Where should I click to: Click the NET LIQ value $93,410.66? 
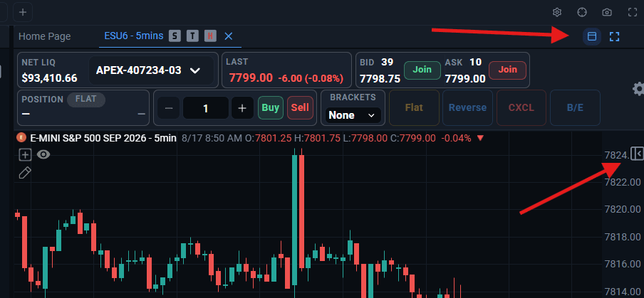pyautogui.click(x=49, y=78)
